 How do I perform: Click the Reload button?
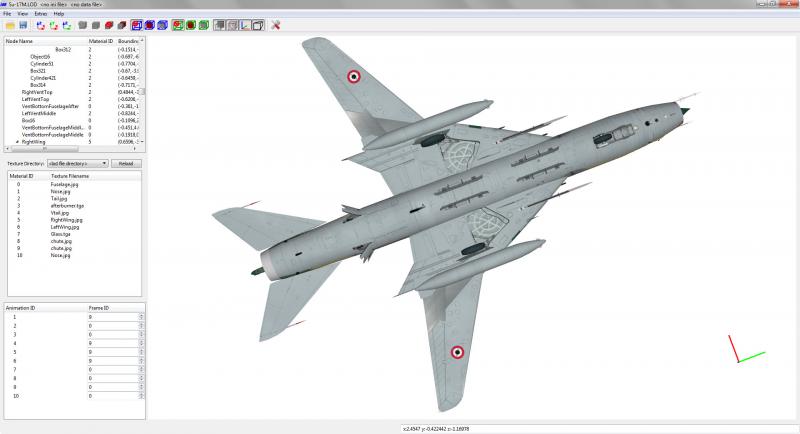click(126, 163)
